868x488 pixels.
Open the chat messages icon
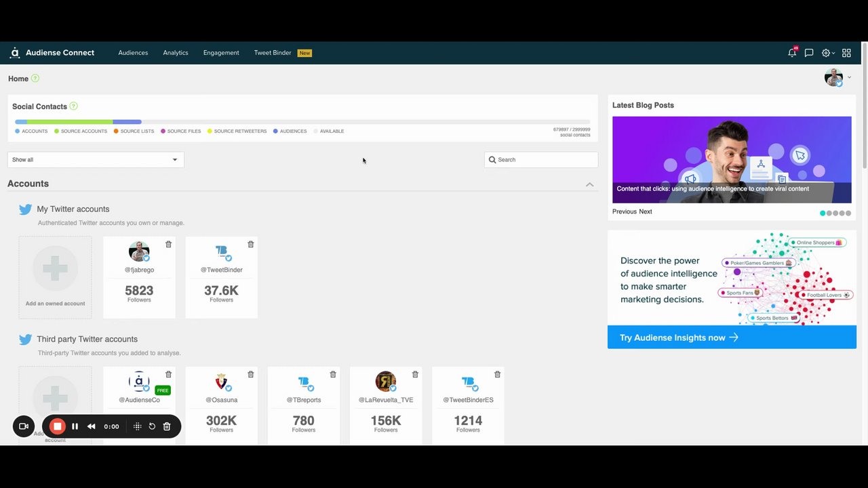pos(809,53)
